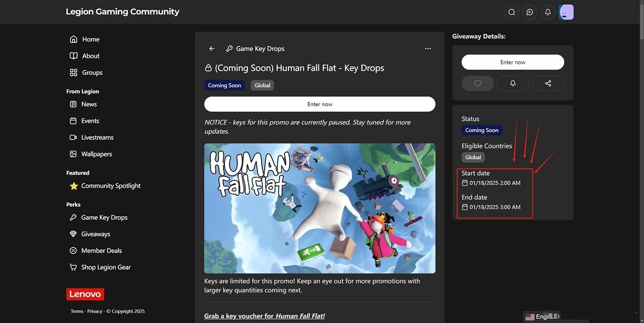Open search using the magnifier icon

(511, 12)
